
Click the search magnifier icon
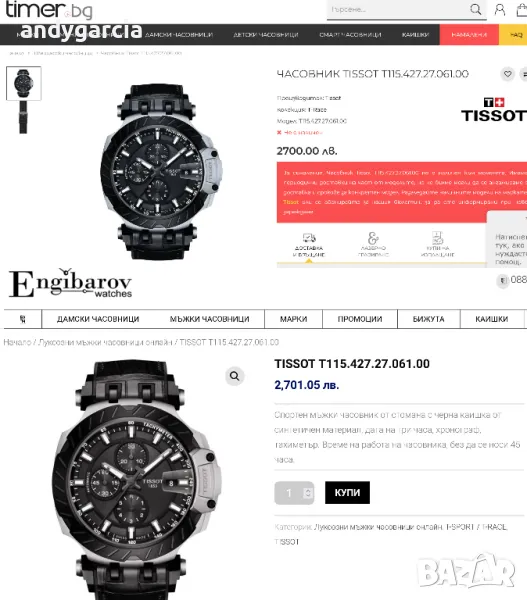coord(475,9)
